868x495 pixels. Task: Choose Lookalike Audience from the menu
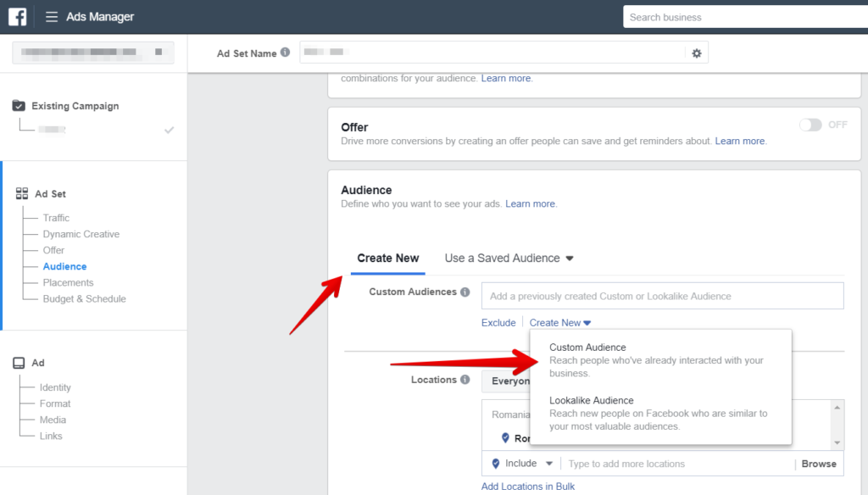660,413
